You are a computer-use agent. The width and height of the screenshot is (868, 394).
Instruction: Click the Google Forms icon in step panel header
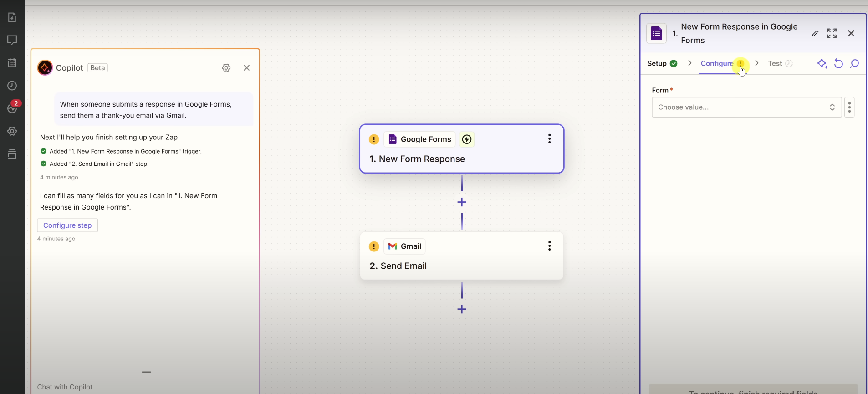point(657,33)
